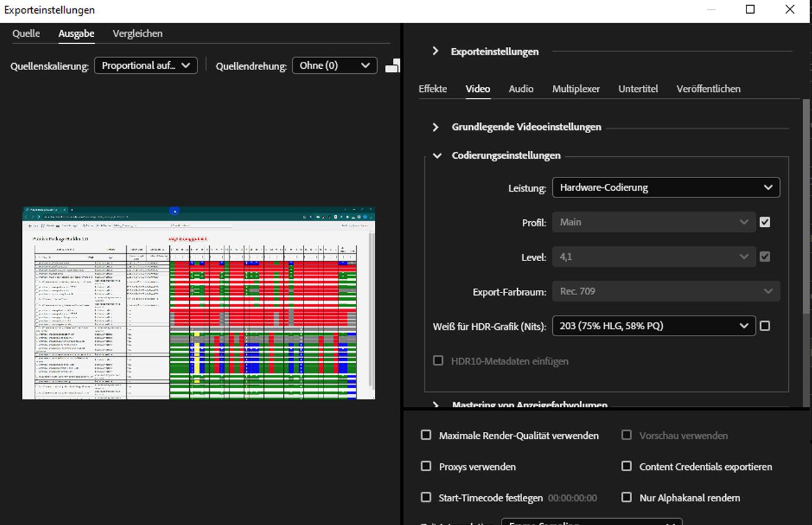This screenshot has height=525, width=812.
Task: Close the Exporteinstellungen dialog
Action: 790,9
